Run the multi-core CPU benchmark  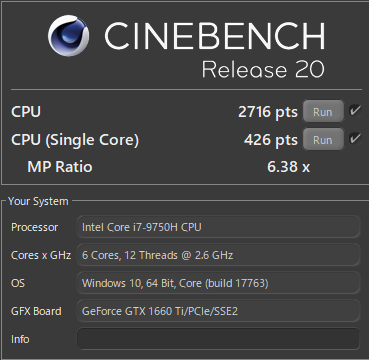point(323,112)
